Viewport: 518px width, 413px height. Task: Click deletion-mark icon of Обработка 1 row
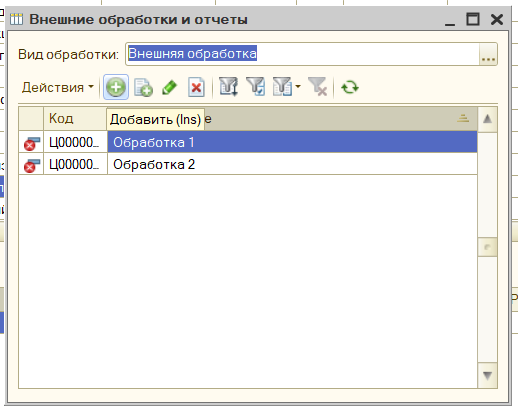[31, 143]
